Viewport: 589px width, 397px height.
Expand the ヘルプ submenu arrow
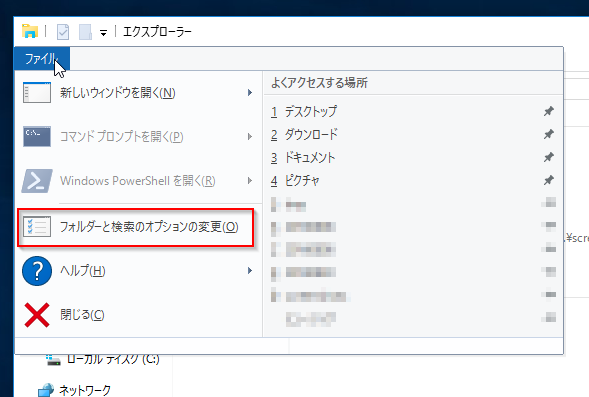(250, 270)
